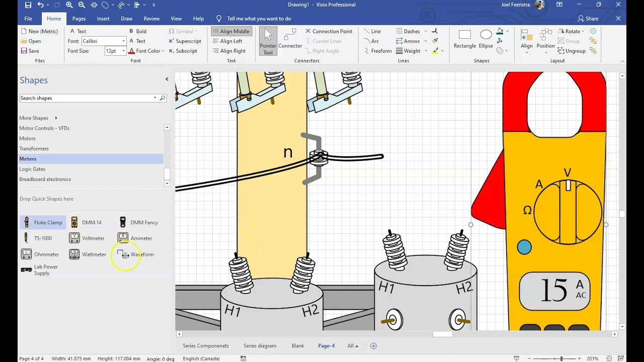Open the Dashes dropdown

coord(412,31)
